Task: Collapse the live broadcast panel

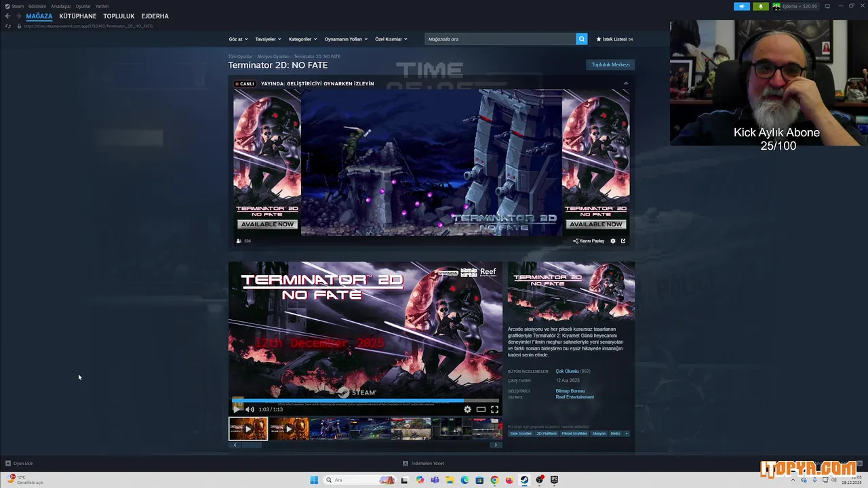Action: click(x=626, y=83)
